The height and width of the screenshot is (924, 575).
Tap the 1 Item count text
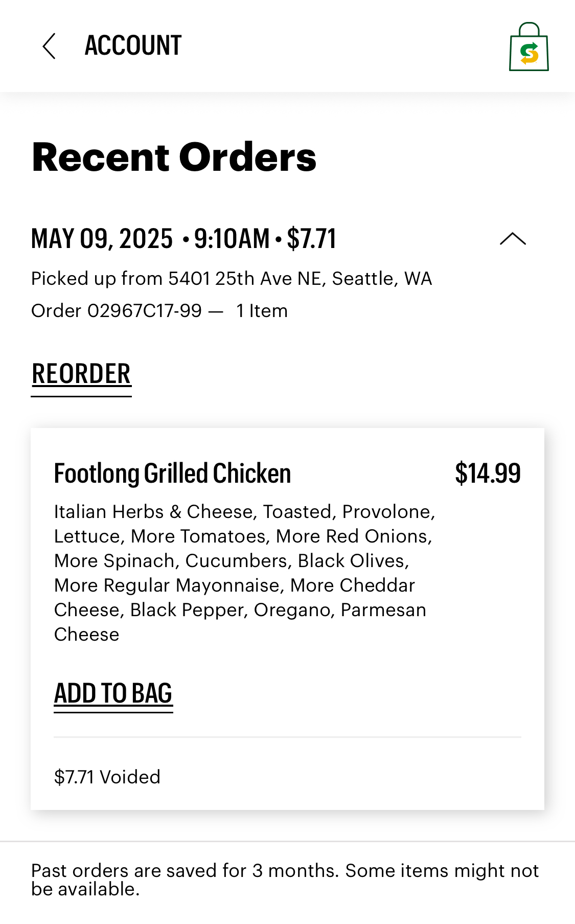(x=262, y=311)
